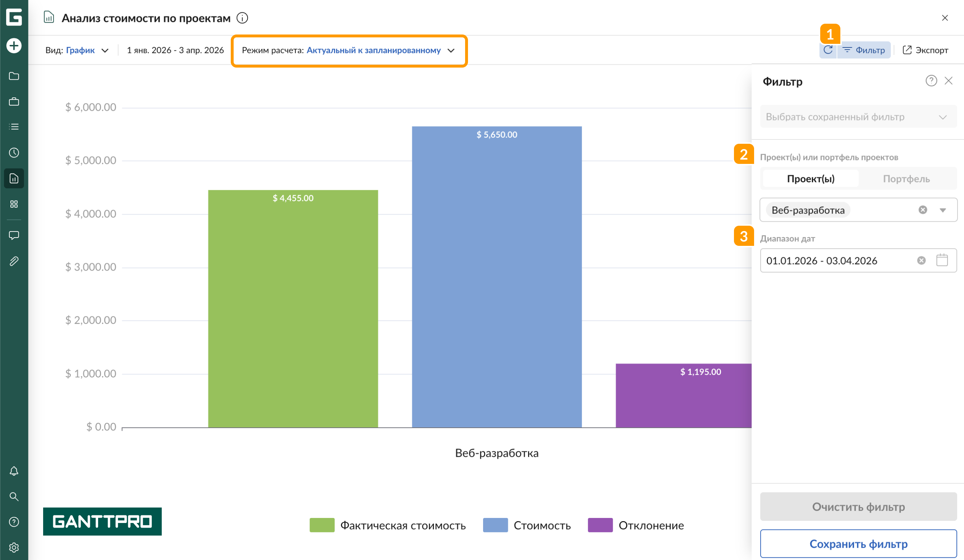Viewport: 964px width, 560px height.
Task: Click the info icon near report title
Action: click(242, 18)
